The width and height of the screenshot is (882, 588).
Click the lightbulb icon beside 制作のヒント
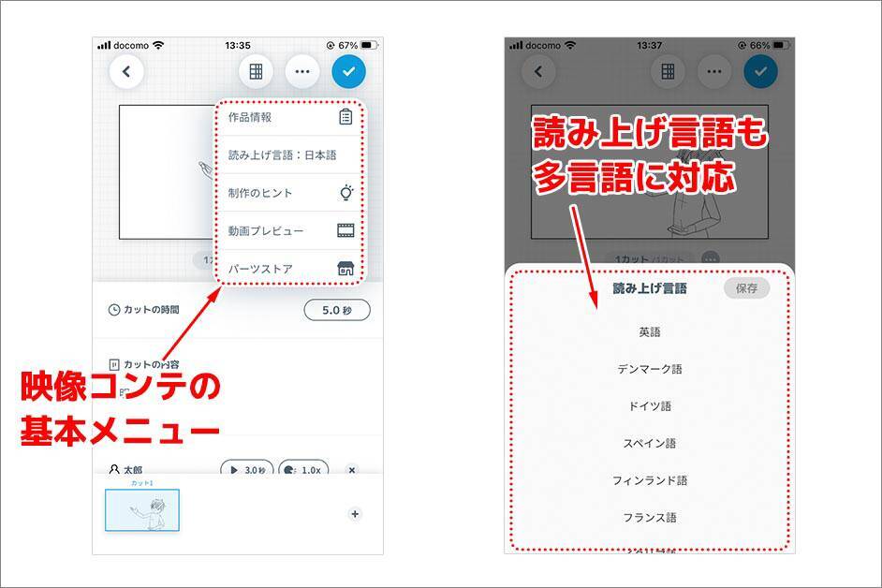point(346,193)
